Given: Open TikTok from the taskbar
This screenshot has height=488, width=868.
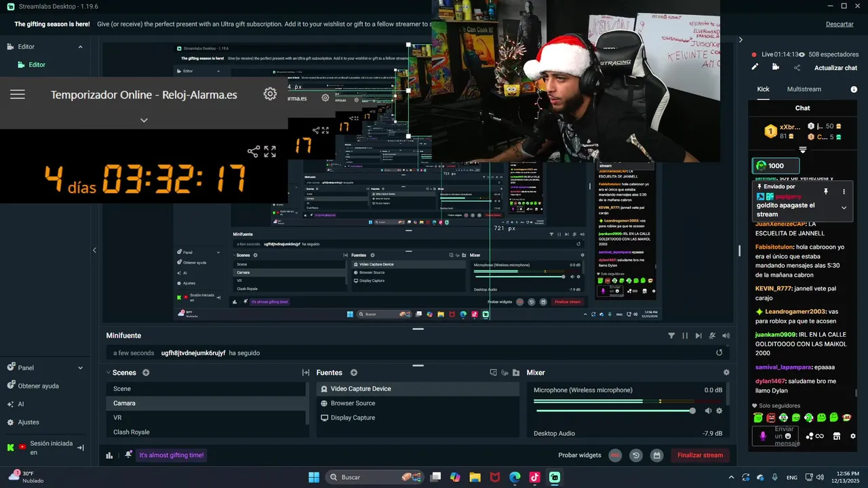Looking at the screenshot, I should coord(534,477).
